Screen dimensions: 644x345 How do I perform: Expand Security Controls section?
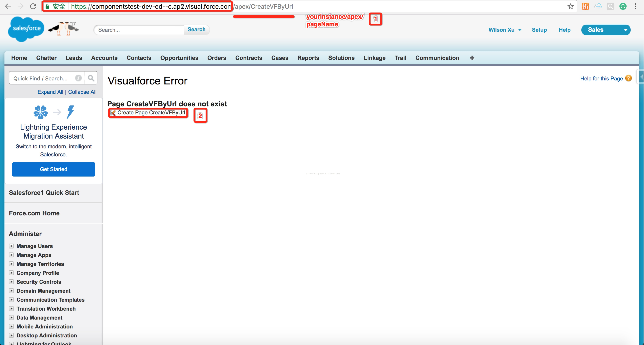pyautogui.click(x=11, y=282)
